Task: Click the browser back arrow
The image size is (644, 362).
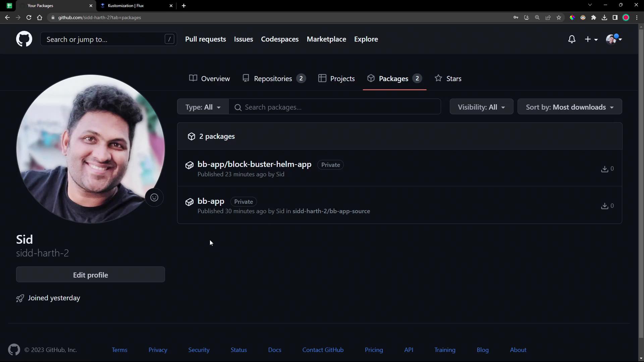Action: [7, 17]
